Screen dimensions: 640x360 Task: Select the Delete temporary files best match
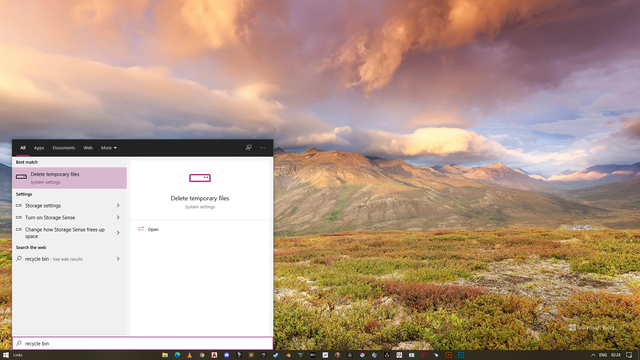coord(69,178)
